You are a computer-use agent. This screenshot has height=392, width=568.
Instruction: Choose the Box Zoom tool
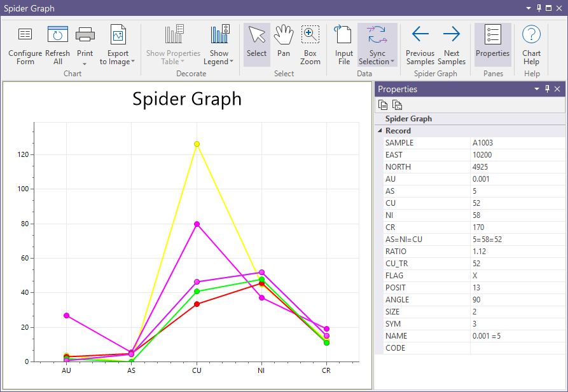point(310,45)
